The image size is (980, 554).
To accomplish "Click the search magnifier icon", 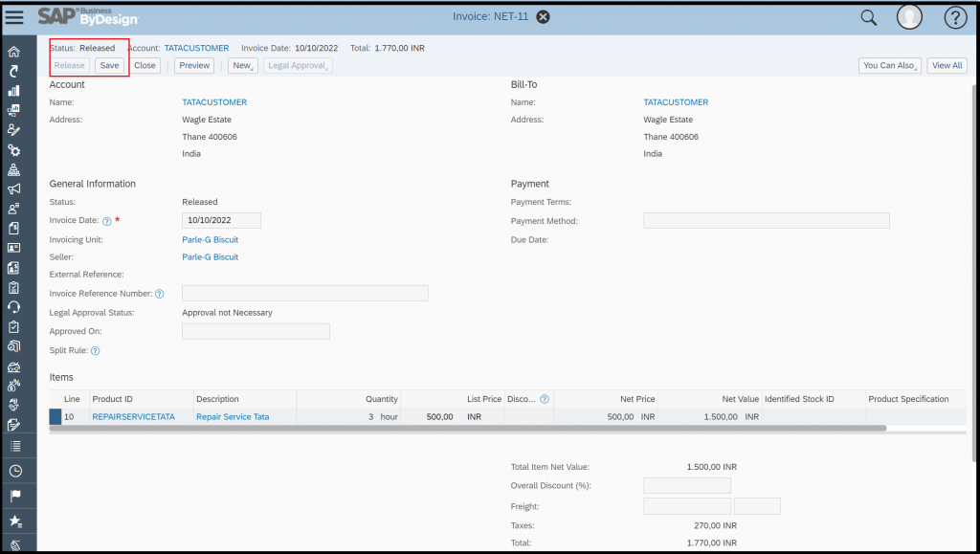I will tap(869, 17).
